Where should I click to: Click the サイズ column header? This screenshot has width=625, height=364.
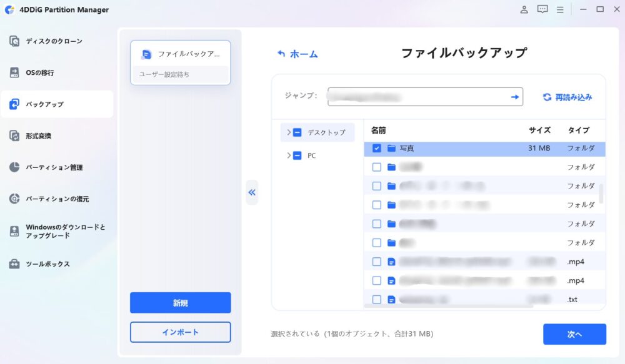[540, 130]
